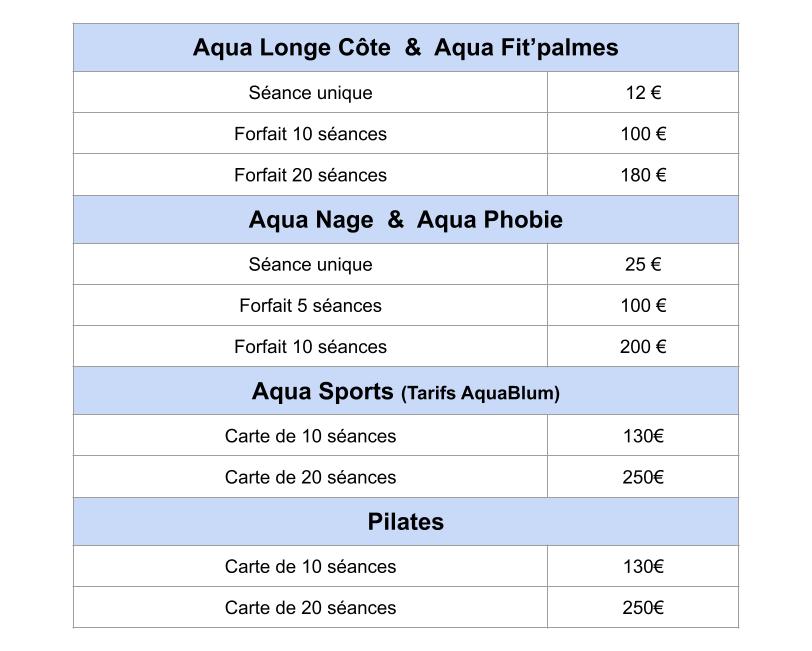This screenshot has width=812, height=651.
Task: Click the Aqua Longe Côte & Aqua Fit'palmes header
Action: pos(405,48)
